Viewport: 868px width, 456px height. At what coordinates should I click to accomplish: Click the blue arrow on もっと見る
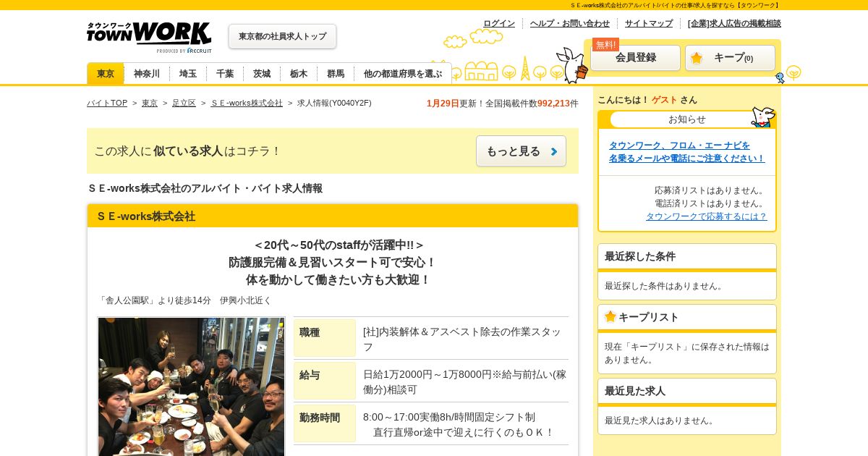(x=554, y=151)
